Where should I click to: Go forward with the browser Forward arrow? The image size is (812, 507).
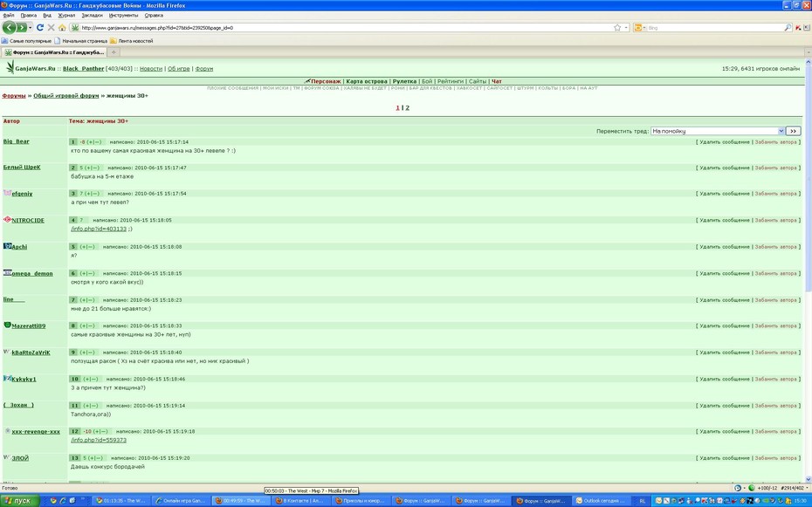22,27
